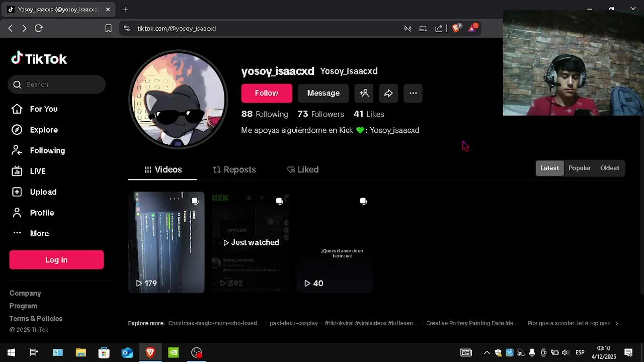644x362 pixels.
Task: Sort videos by Oldest
Action: pos(610,168)
